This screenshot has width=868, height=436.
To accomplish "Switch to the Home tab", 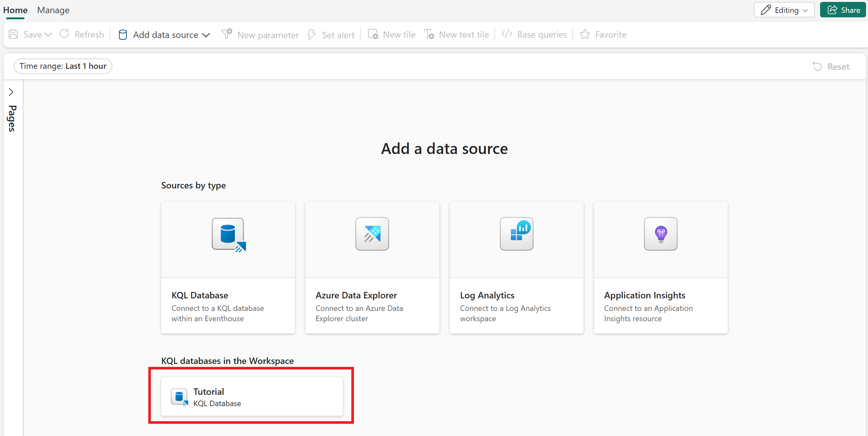I will [15, 10].
